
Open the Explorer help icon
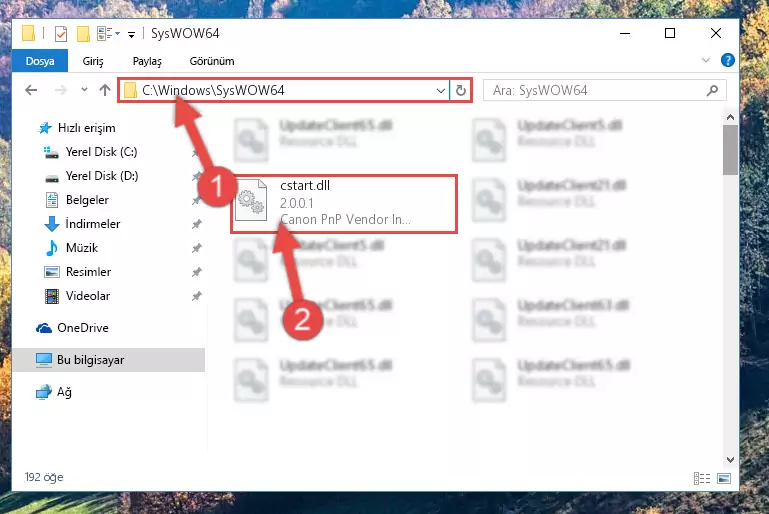click(x=727, y=60)
